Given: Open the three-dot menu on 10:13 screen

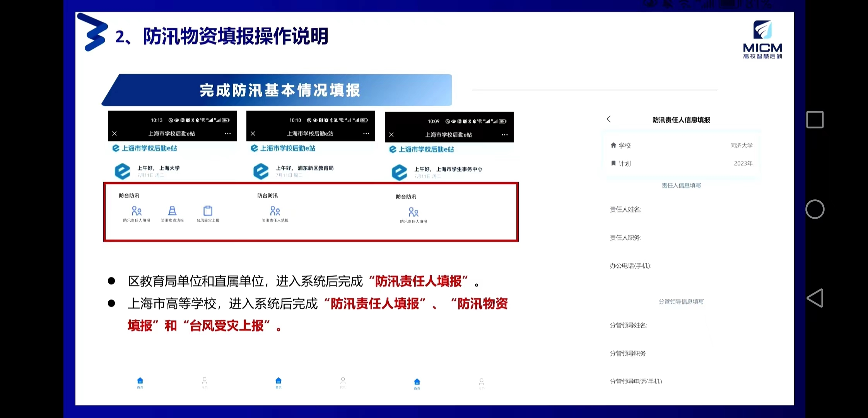Looking at the screenshot, I should (x=227, y=134).
